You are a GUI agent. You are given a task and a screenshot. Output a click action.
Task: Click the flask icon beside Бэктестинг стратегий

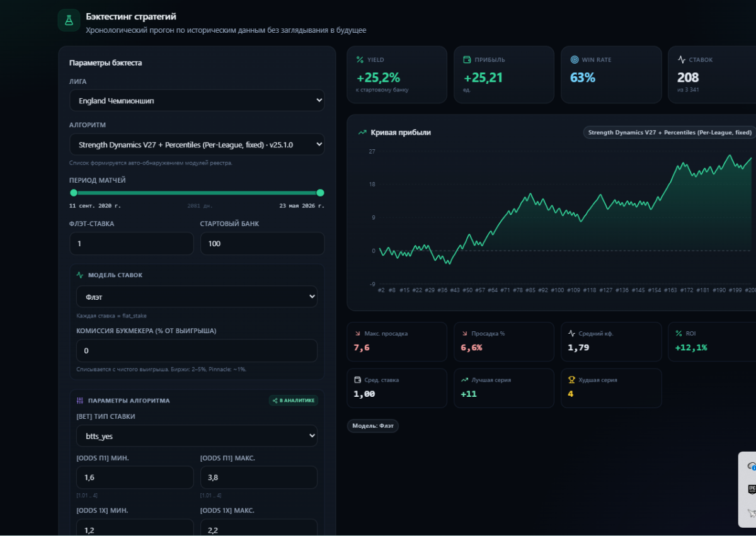[x=69, y=20]
